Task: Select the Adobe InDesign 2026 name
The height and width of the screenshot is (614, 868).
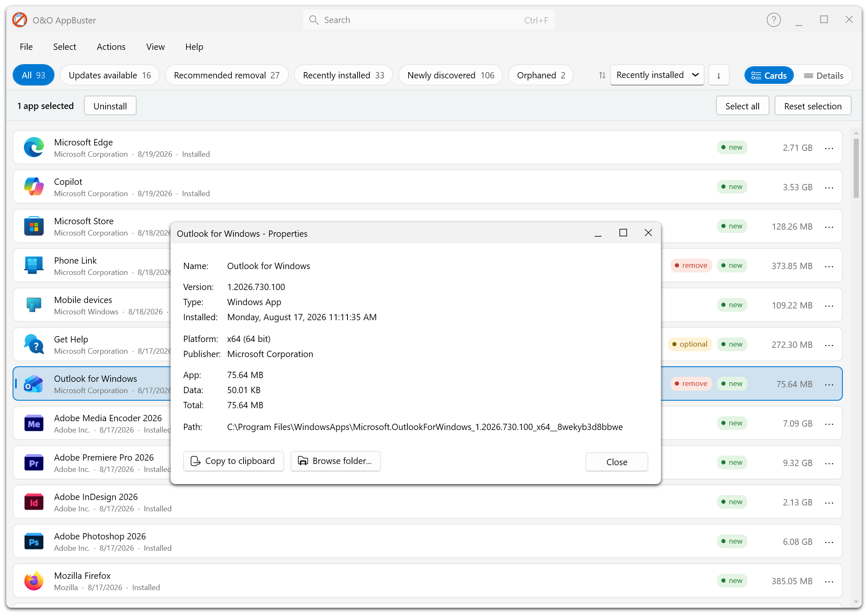Action: tap(96, 497)
